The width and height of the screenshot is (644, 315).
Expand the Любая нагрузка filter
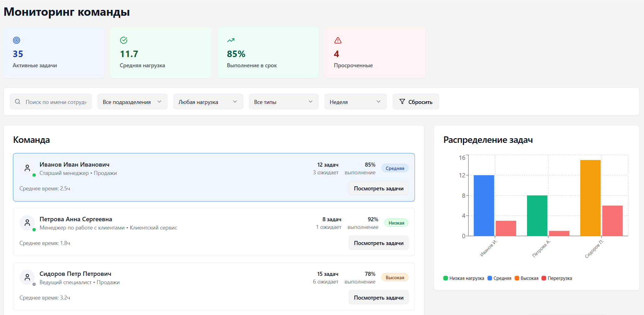coord(208,102)
